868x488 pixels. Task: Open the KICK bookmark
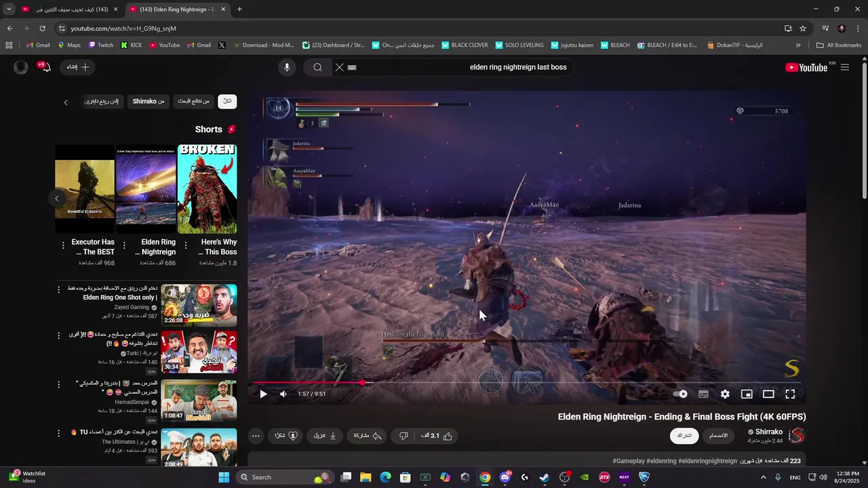pyautogui.click(x=132, y=45)
